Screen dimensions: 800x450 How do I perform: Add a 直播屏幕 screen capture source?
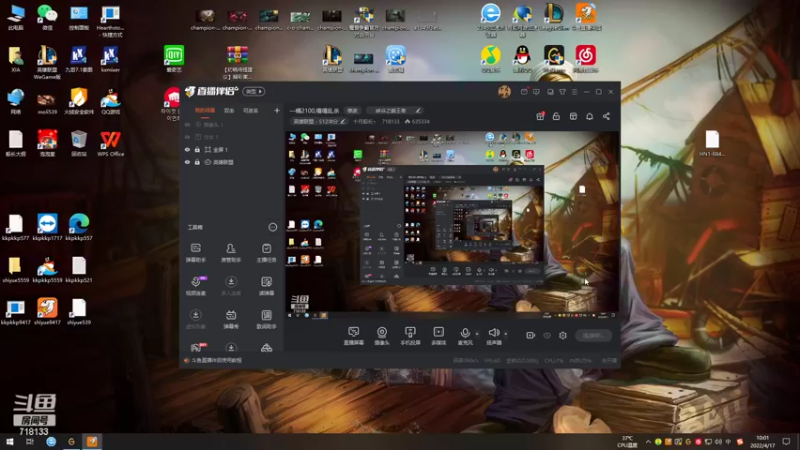pyautogui.click(x=353, y=336)
